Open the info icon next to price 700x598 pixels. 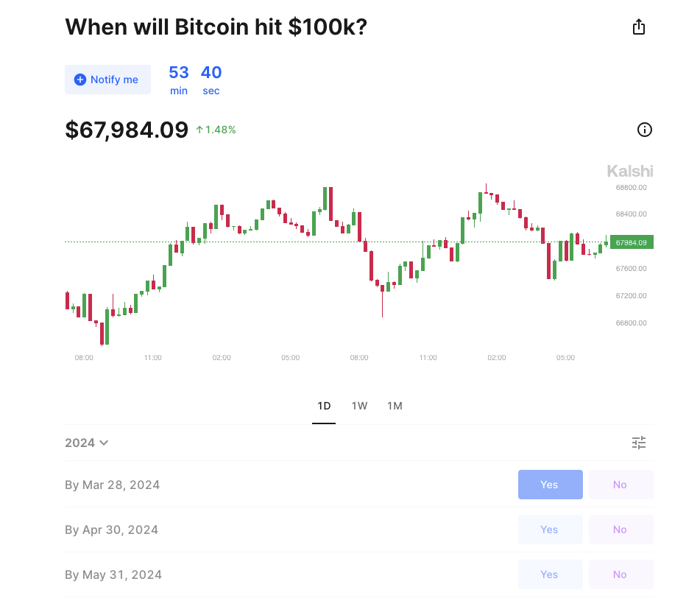(x=644, y=130)
